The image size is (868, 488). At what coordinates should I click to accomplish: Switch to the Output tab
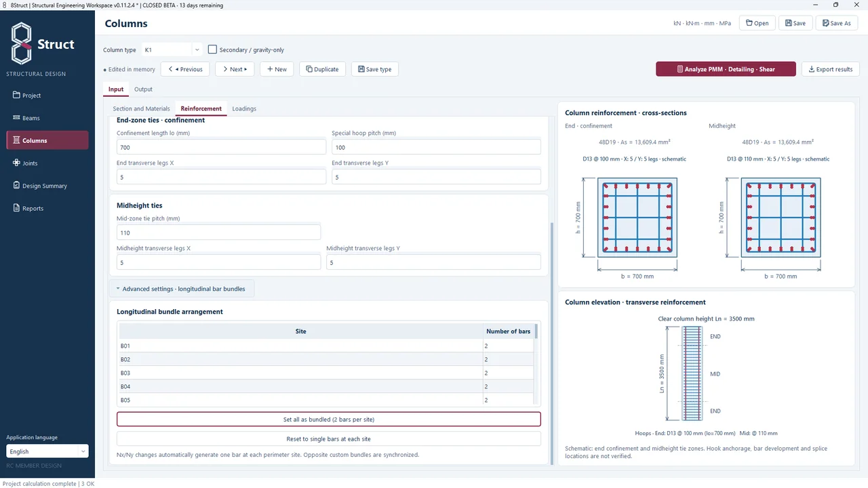click(x=143, y=89)
